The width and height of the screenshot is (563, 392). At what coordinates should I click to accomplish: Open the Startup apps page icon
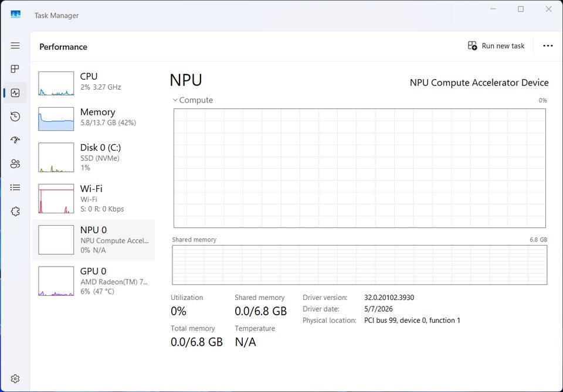(15, 140)
